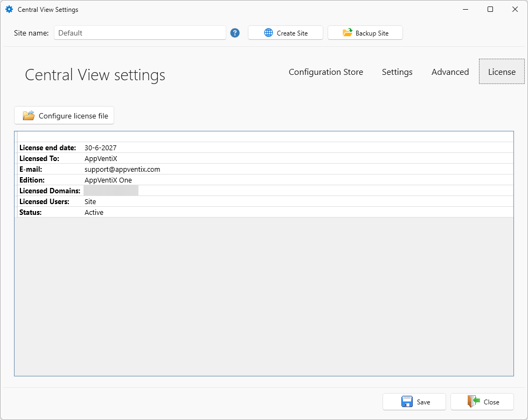The width and height of the screenshot is (528, 420).
Task: Click the redacted Licensed Domains value cell
Action: click(x=111, y=191)
